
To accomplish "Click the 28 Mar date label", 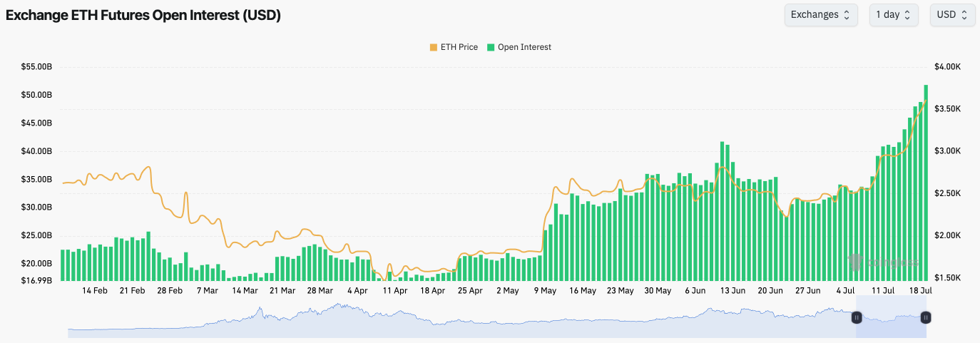I will coord(320,291).
